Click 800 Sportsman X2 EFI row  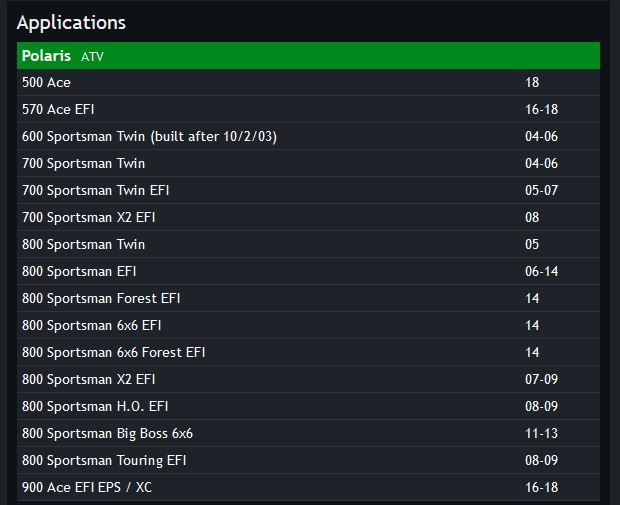(308, 379)
